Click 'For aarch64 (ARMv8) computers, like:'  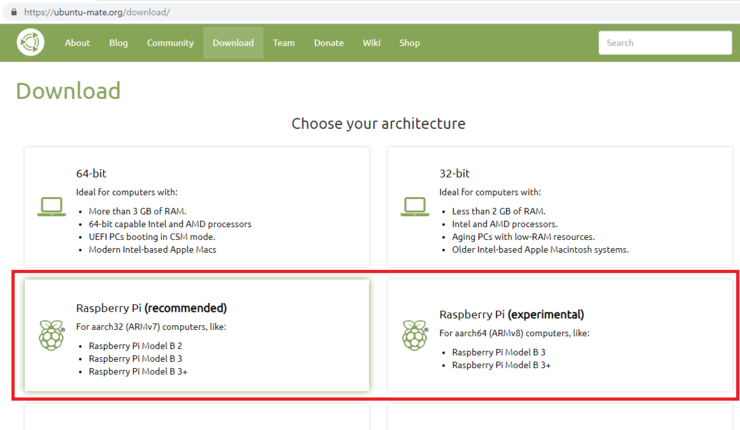514,333
